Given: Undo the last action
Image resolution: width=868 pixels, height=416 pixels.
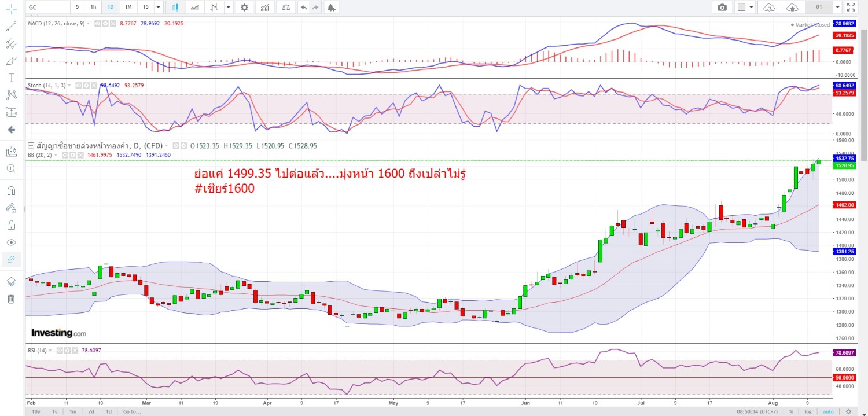Looking at the screenshot, I should (x=303, y=7).
